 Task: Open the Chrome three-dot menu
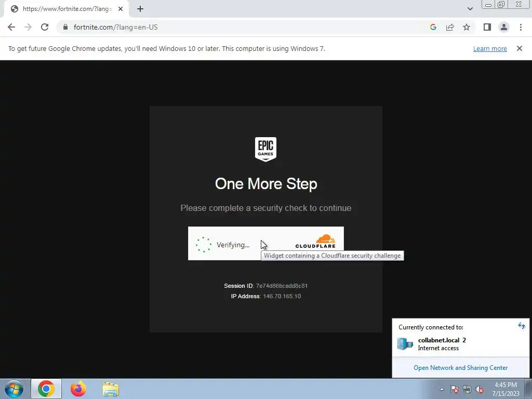tap(521, 27)
